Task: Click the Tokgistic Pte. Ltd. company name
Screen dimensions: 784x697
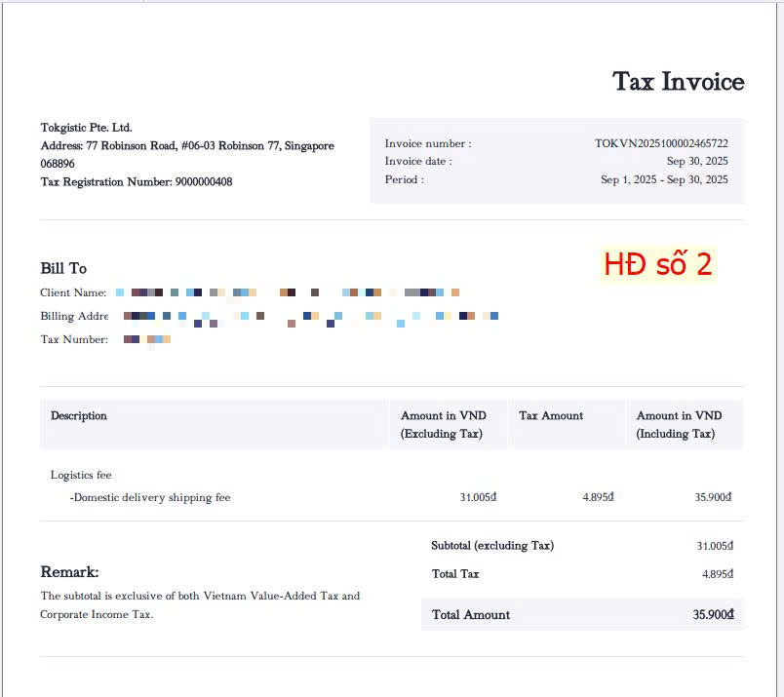Action: point(86,128)
